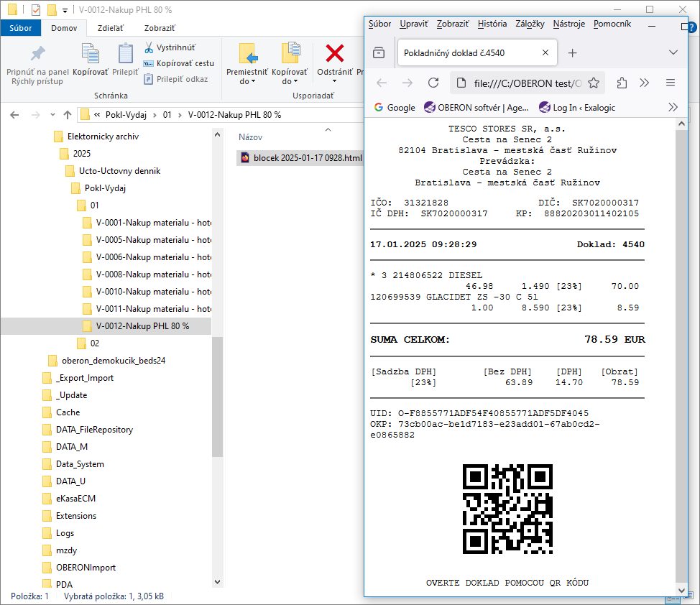The width and height of the screenshot is (700, 605).
Task: Expand Odstrániť delete options arrow
Action: 334,81
